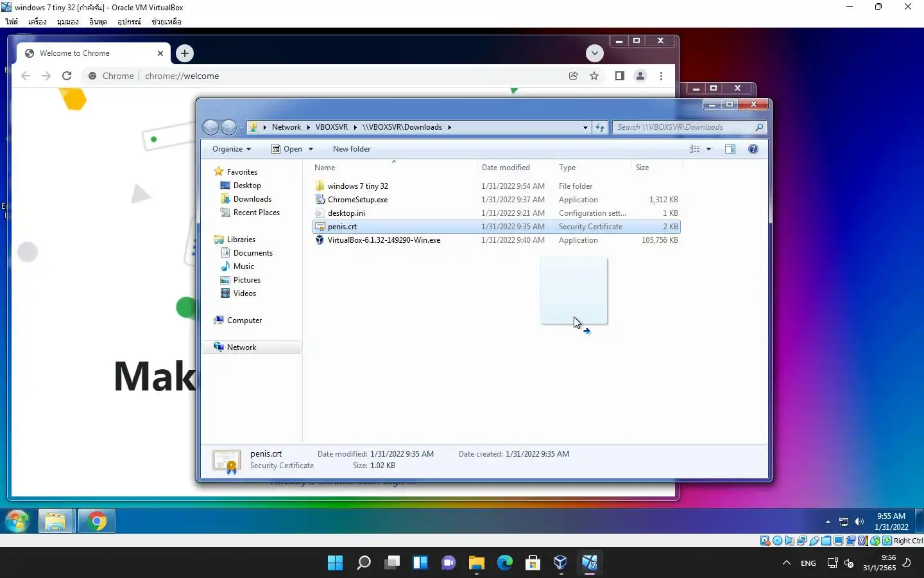The height and width of the screenshot is (578, 924).
Task: Open Chrome tab search dropdown
Action: [595, 53]
